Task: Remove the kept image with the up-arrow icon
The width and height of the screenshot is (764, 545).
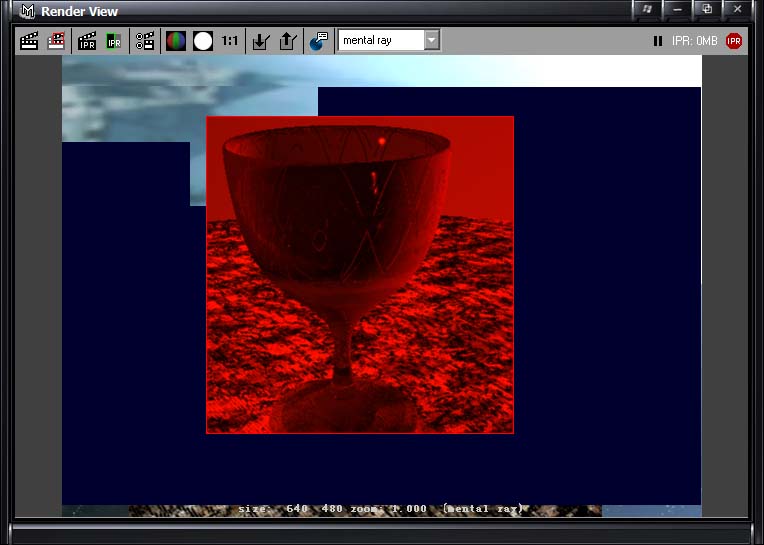Action: tap(288, 40)
